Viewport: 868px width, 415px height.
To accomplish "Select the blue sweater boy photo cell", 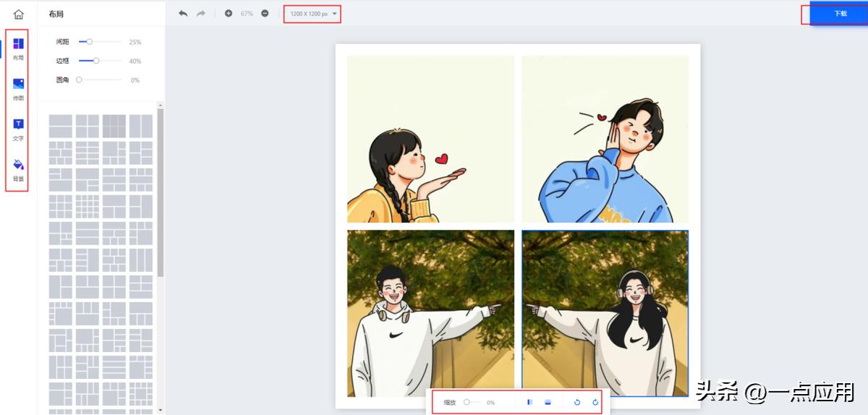I will (x=605, y=139).
